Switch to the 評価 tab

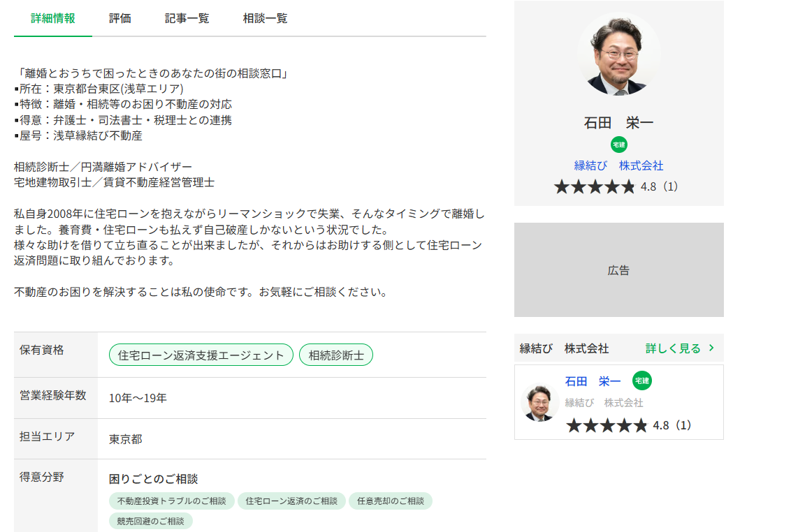coord(119,18)
